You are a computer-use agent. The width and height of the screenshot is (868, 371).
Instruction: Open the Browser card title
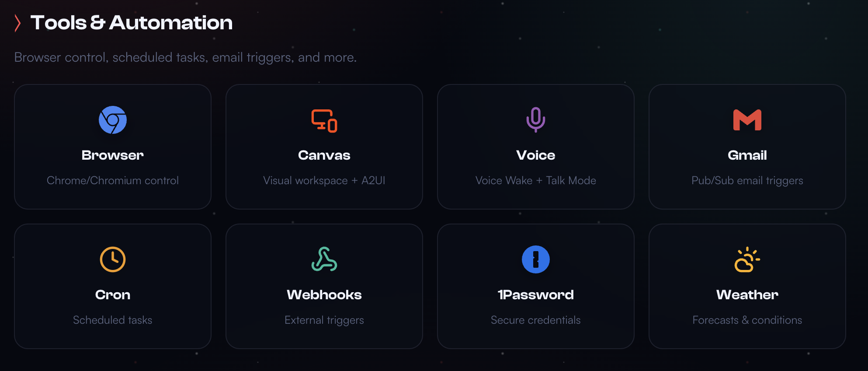coord(113,155)
